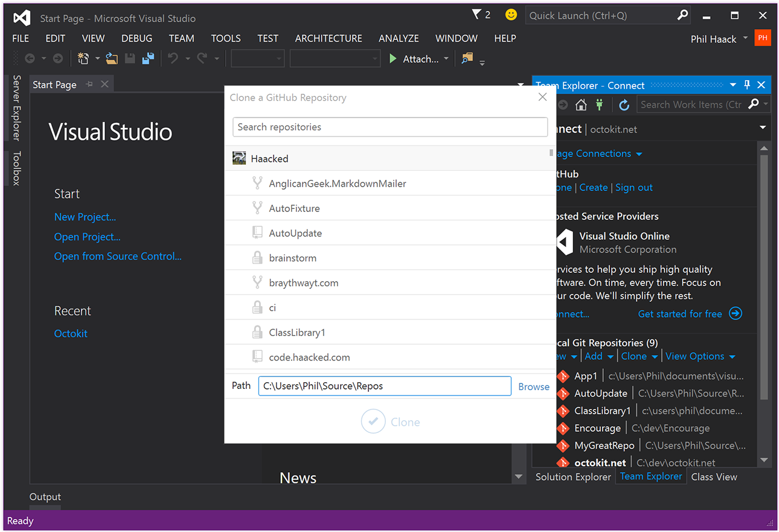Click the GitHub Create link

594,187
